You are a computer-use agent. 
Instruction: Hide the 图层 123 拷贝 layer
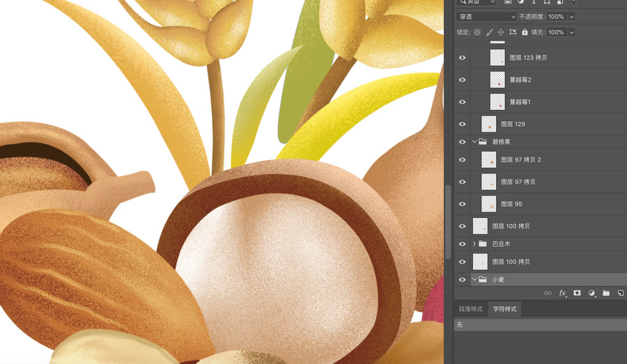point(463,58)
